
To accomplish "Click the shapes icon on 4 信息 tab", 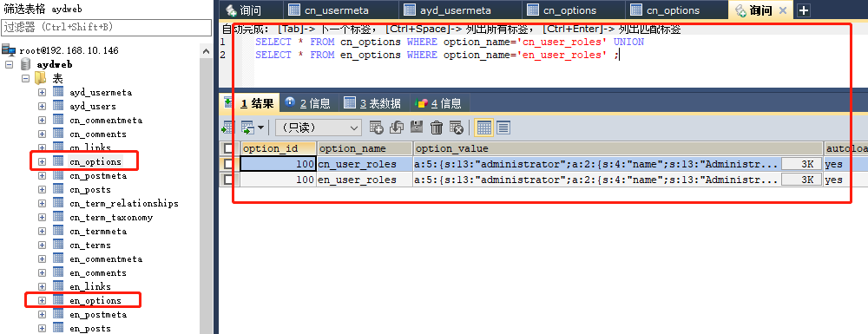I will pyautogui.click(x=421, y=103).
